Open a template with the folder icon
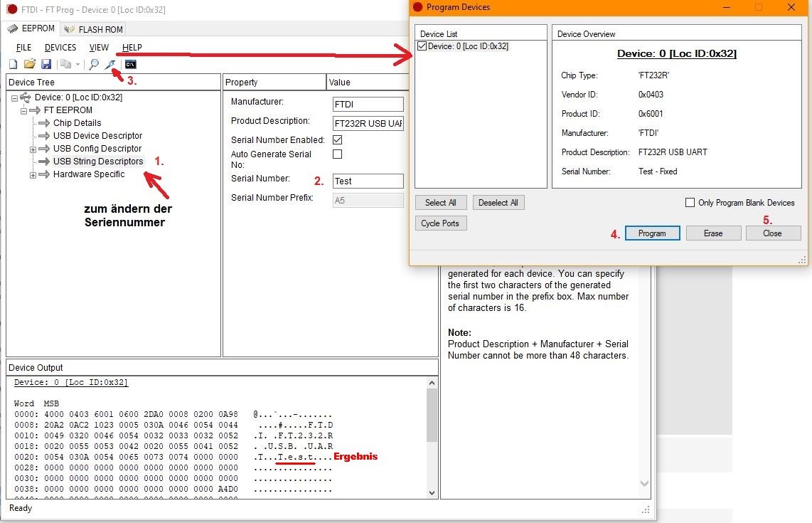Viewport: 812px width, 523px height. pyautogui.click(x=29, y=64)
